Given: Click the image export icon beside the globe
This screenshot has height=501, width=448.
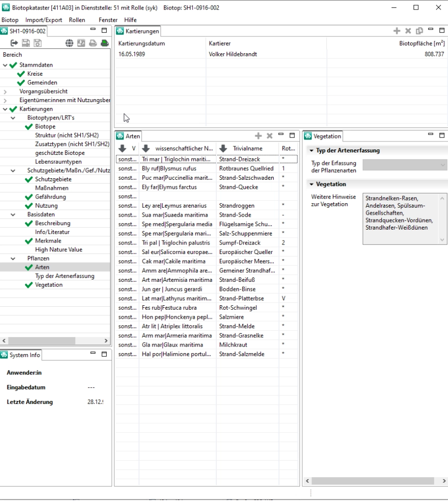Looking at the screenshot, I should point(82,43).
